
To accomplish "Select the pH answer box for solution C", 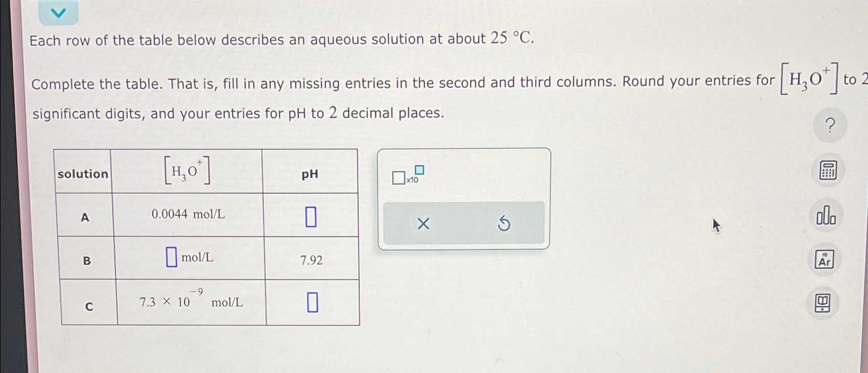I will point(312,303).
